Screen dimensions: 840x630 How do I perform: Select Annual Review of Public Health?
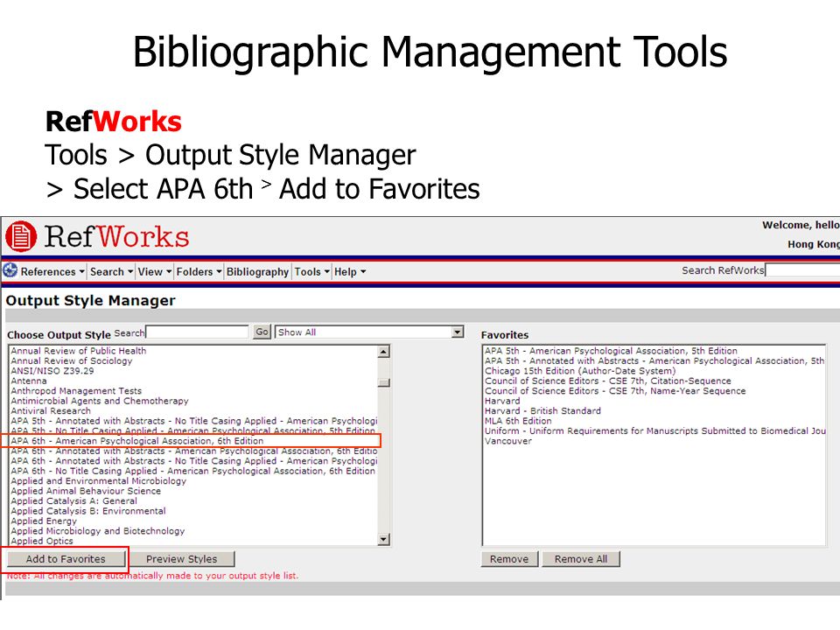point(78,351)
